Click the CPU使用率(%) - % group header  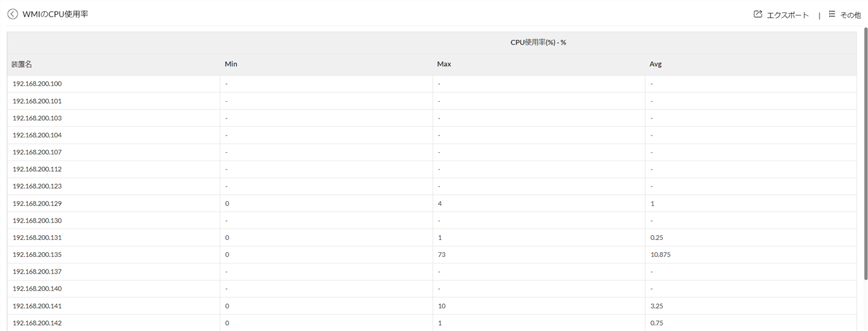(538, 43)
